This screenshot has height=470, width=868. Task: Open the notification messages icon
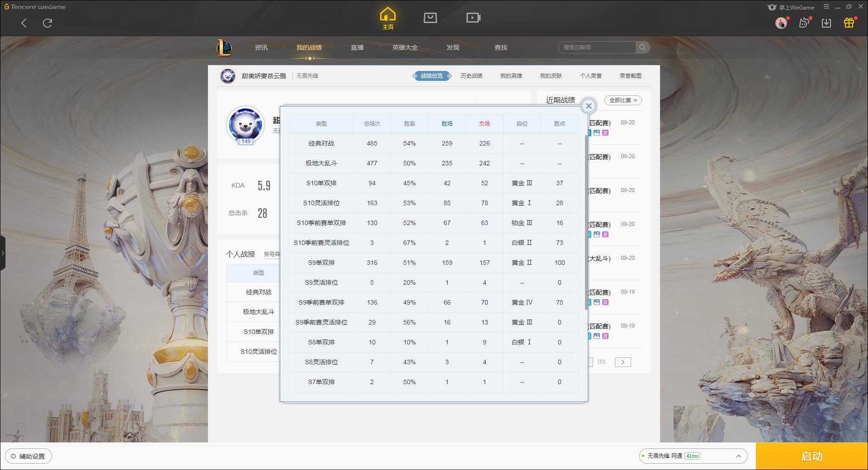point(804,23)
